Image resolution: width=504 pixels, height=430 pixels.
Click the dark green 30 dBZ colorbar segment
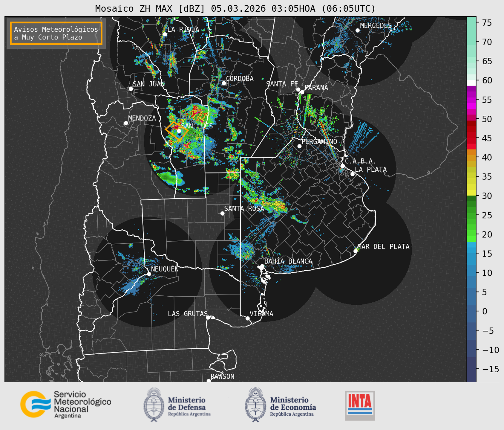click(471, 199)
